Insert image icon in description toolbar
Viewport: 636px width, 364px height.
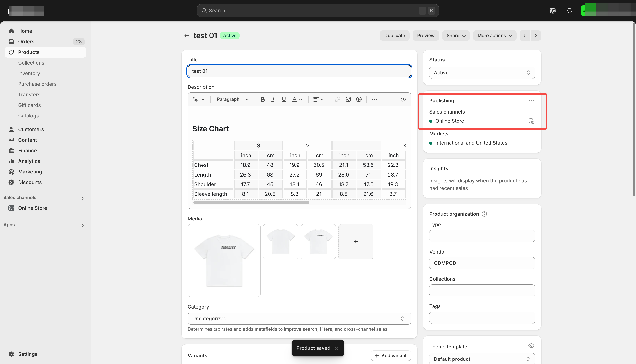tap(348, 99)
